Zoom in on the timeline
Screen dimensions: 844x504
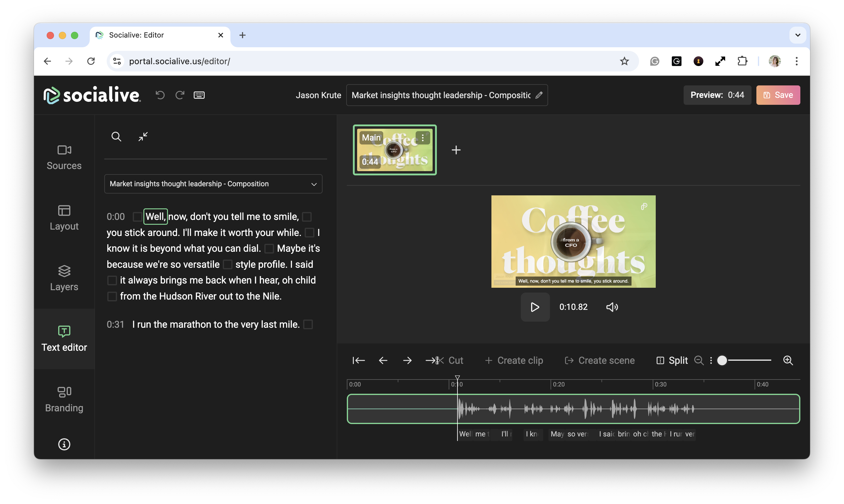click(788, 360)
